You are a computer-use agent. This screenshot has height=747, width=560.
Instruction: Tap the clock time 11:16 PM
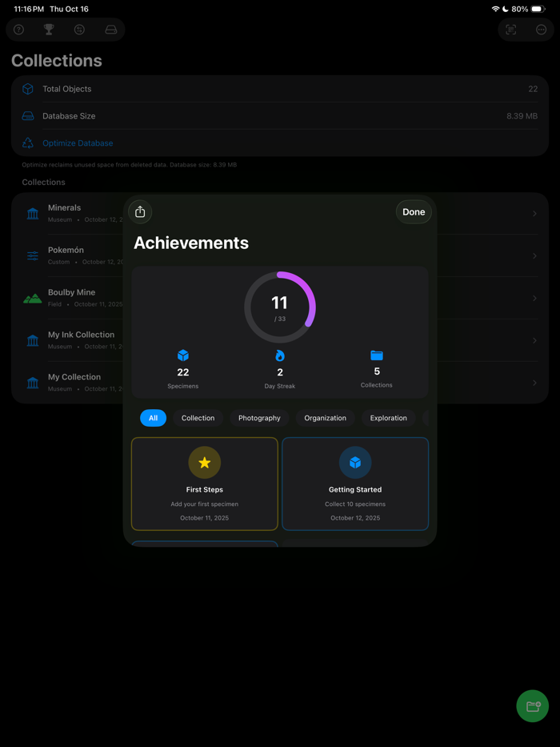click(x=29, y=9)
